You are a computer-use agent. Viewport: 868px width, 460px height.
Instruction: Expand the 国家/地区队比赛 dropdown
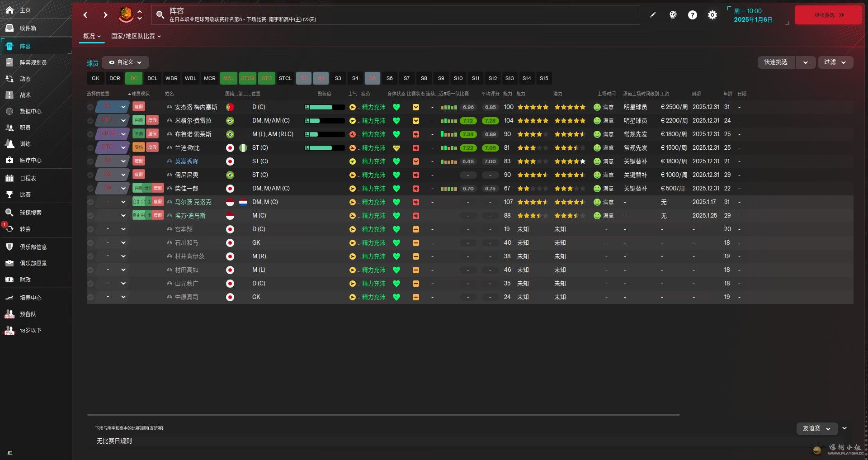(x=136, y=36)
